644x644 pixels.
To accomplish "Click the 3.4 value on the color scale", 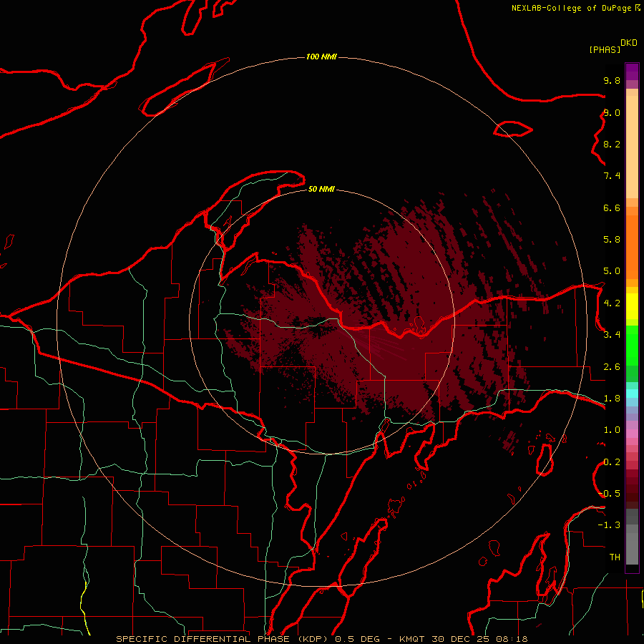I will click(x=612, y=335).
